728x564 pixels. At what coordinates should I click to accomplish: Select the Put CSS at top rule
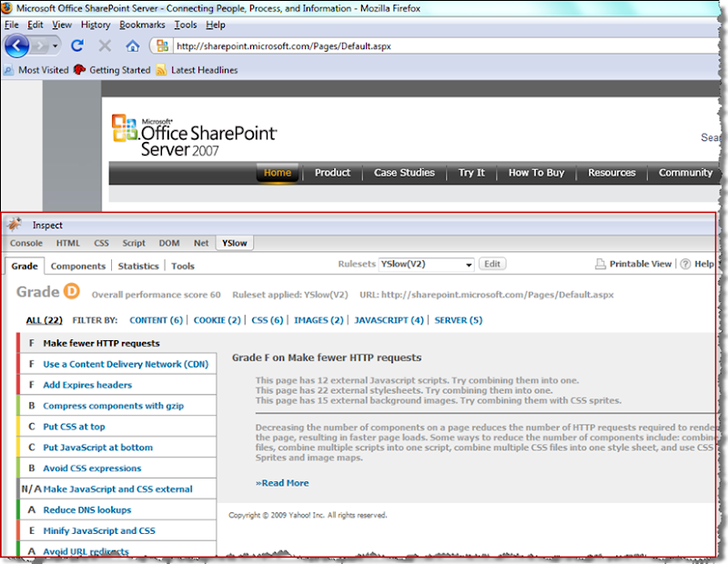116,427
